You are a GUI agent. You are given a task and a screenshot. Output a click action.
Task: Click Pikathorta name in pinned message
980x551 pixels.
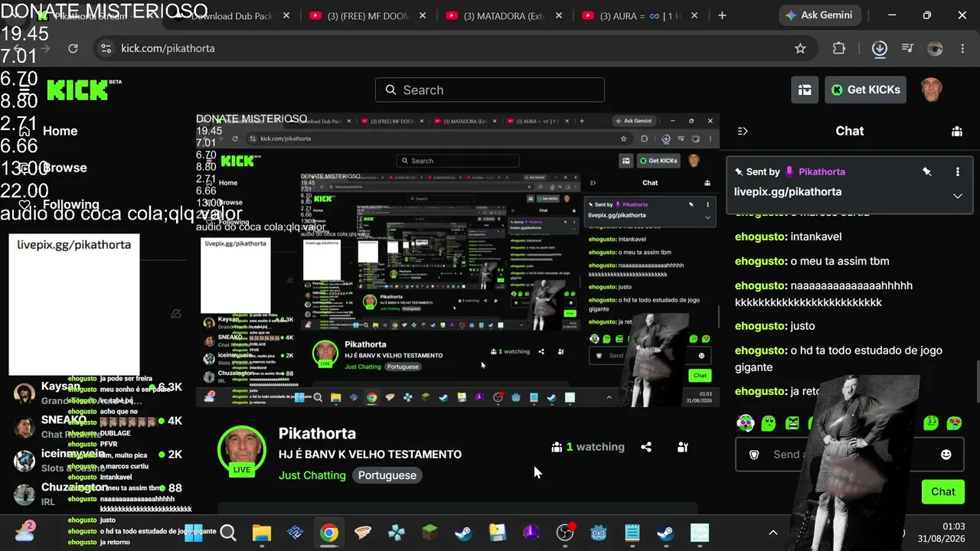pos(822,171)
